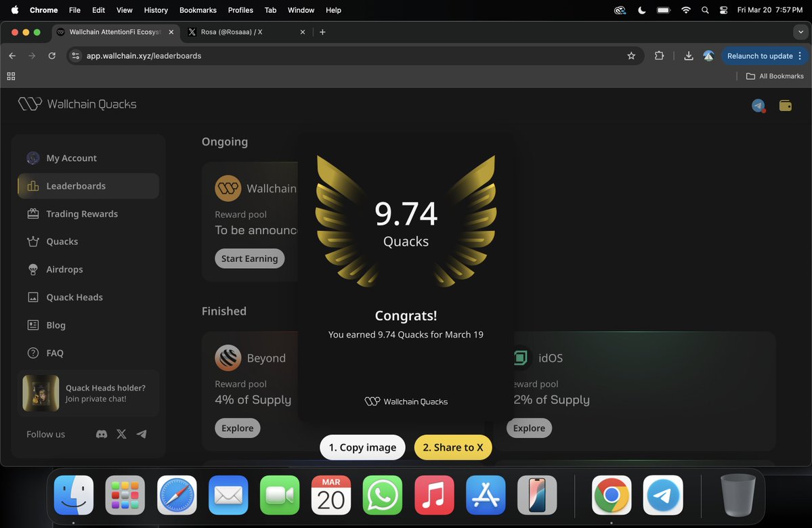This screenshot has width=812, height=528.
Task: Click idOS campaign logo icon
Action: coord(521,357)
